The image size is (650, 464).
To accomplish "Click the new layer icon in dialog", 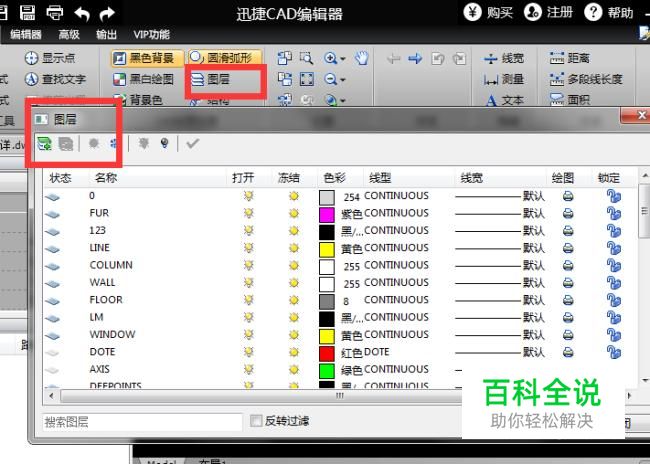I will click(44, 144).
